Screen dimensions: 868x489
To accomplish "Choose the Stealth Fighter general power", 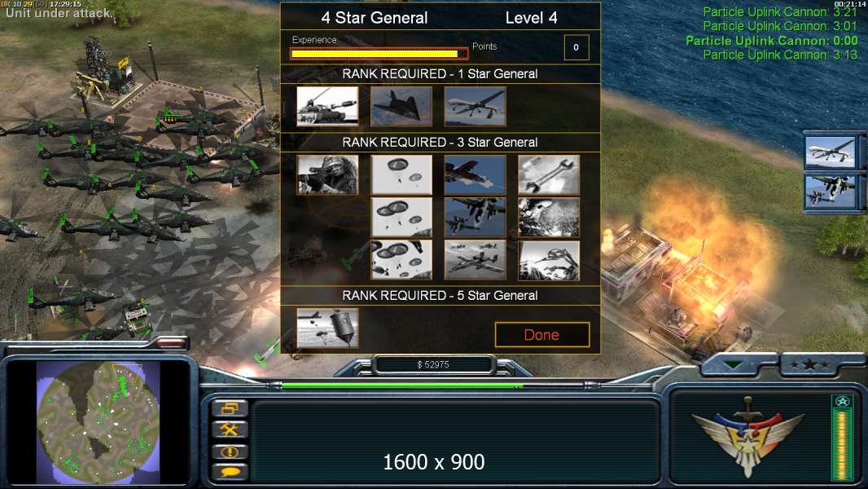I will coord(401,106).
